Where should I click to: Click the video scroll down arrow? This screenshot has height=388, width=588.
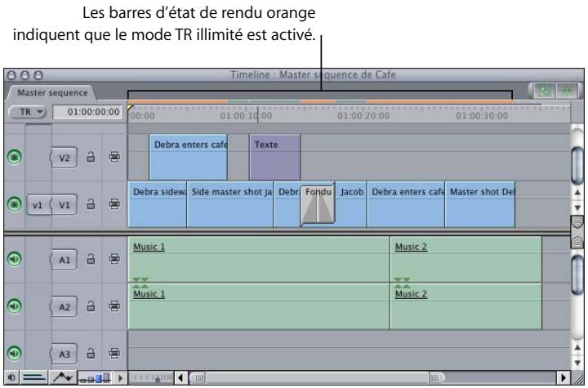coord(577,207)
